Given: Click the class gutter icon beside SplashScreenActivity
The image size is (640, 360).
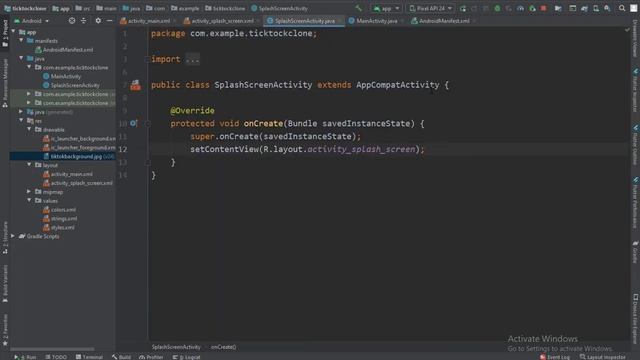Looking at the screenshot, I should (136, 85).
